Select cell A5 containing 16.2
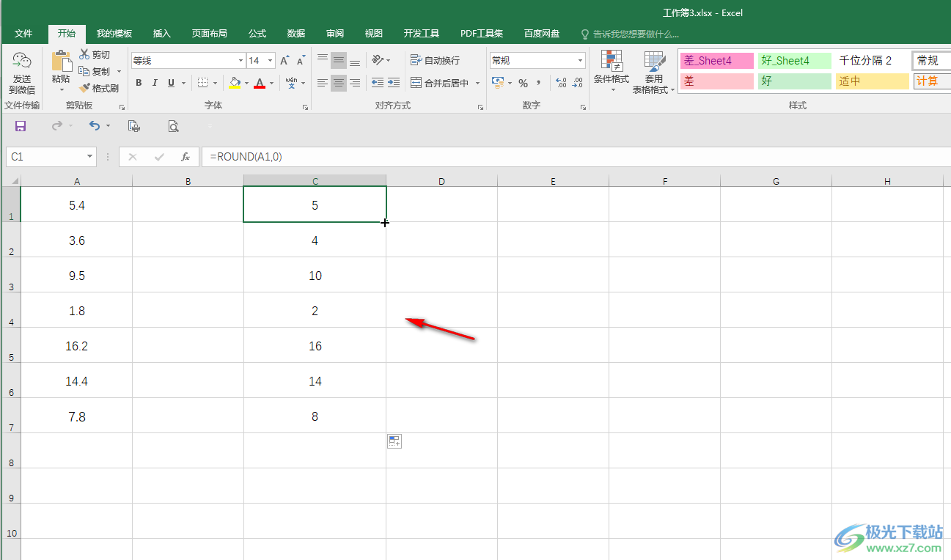This screenshot has width=951, height=560. pos(77,346)
